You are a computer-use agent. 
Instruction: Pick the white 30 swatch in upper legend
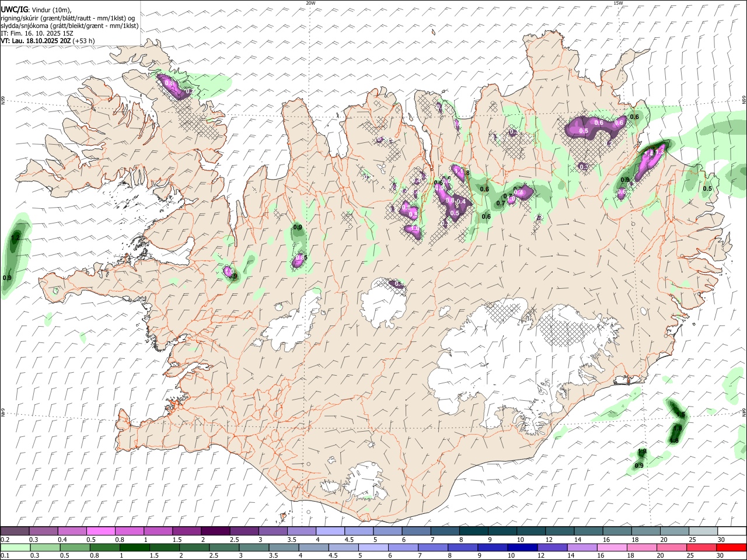732,531
